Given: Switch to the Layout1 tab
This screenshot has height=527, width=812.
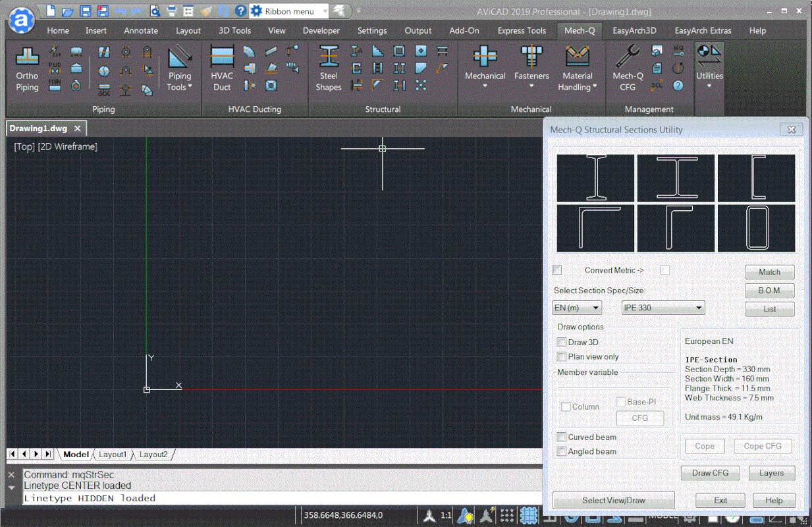Looking at the screenshot, I should 113,455.
